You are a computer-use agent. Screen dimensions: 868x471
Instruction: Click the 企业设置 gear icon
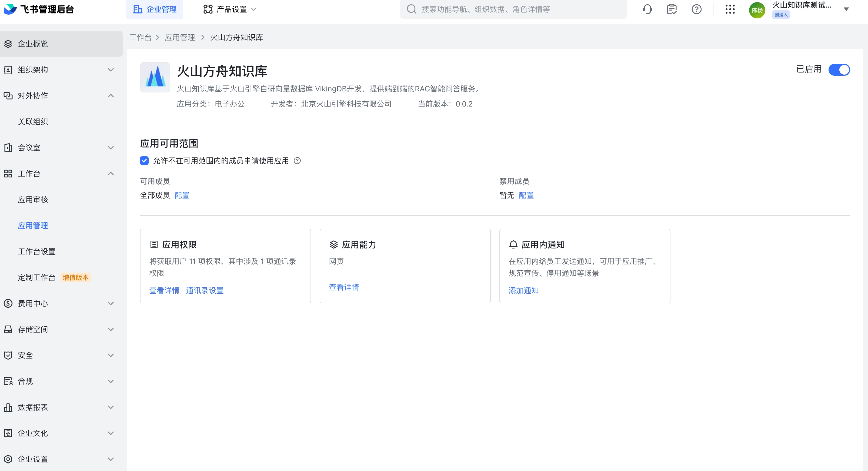click(8, 459)
